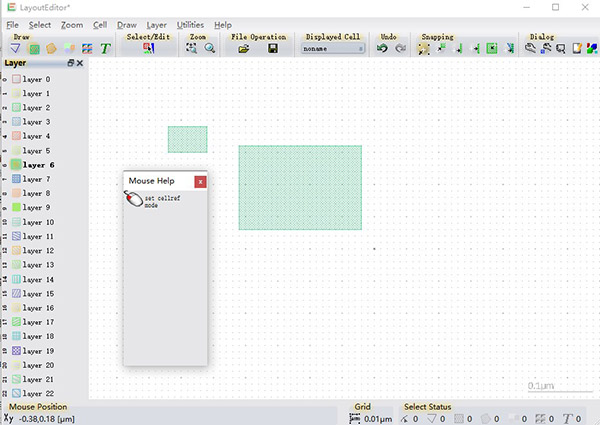The height and width of the screenshot is (425, 600).
Task: Select the path (triangle) draw tool
Action: (15, 49)
